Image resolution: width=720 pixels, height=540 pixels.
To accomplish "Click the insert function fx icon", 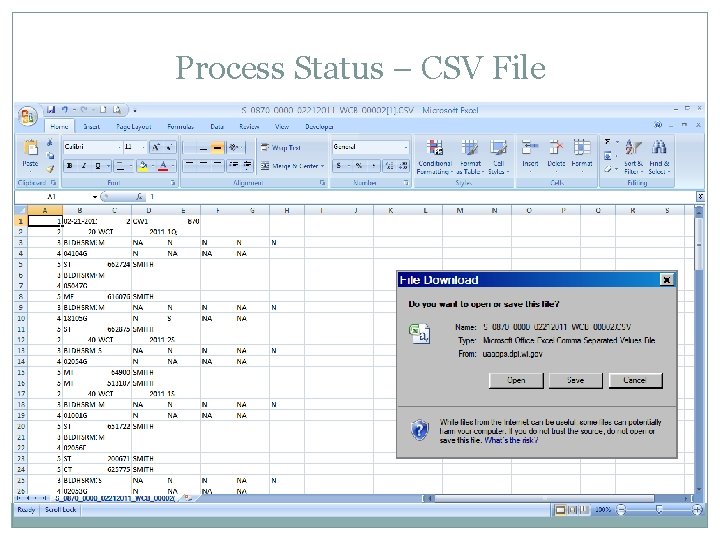I will (x=139, y=197).
